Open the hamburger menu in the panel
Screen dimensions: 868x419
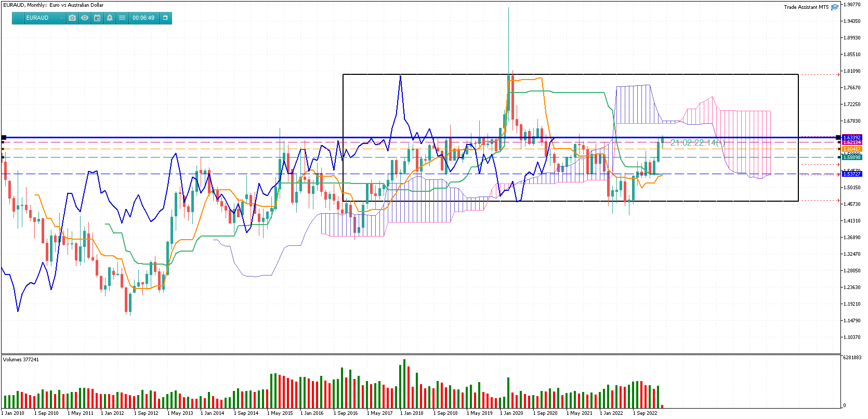coord(122,18)
